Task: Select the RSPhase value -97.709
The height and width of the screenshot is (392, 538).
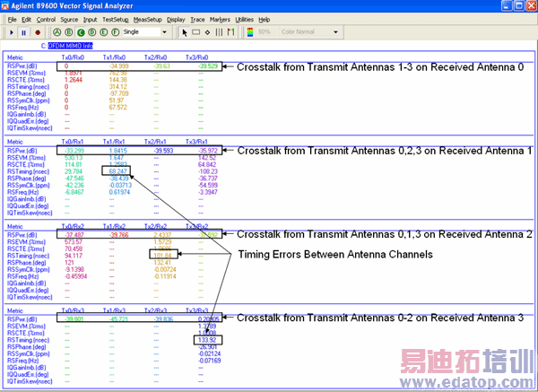Action: pyautogui.click(x=118, y=93)
